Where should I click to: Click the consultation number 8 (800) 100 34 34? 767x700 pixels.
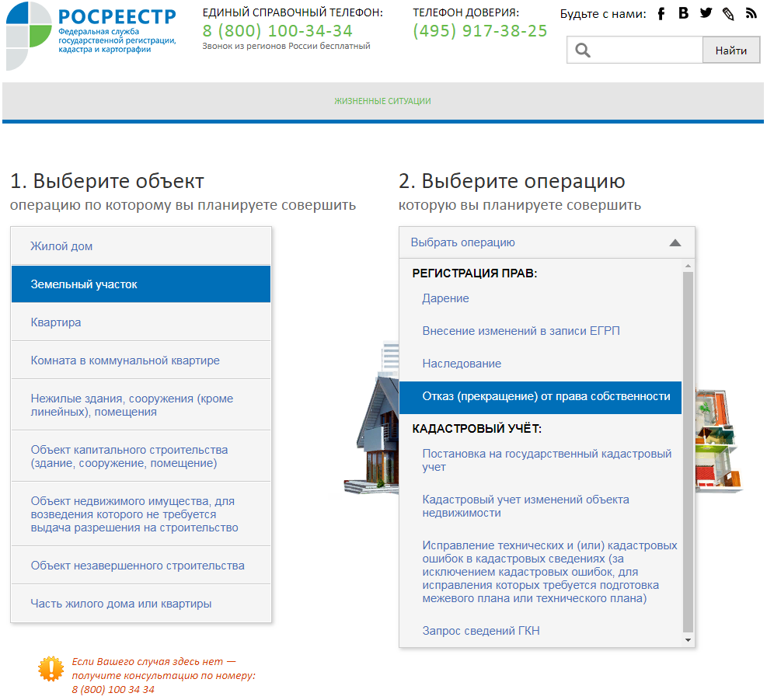point(113,690)
